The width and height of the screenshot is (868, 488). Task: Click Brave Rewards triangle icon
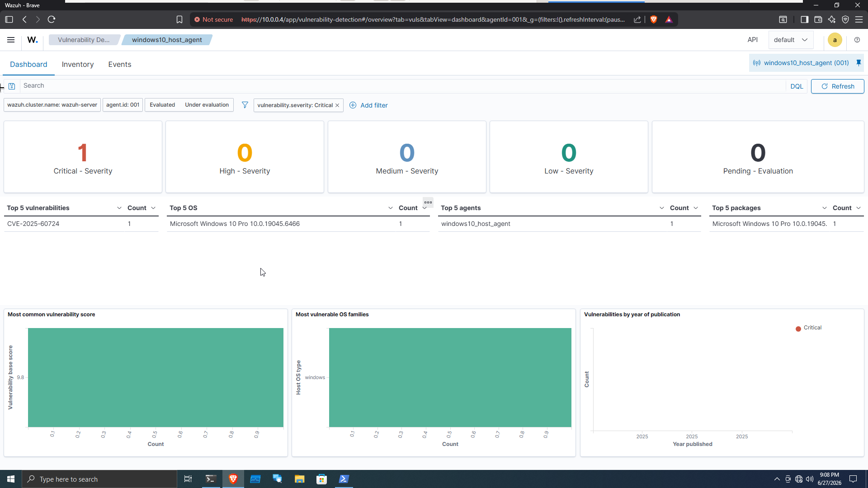coord(669,19)
